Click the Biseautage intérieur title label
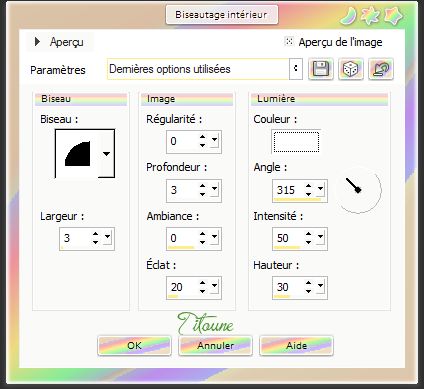 coord(222,15)
